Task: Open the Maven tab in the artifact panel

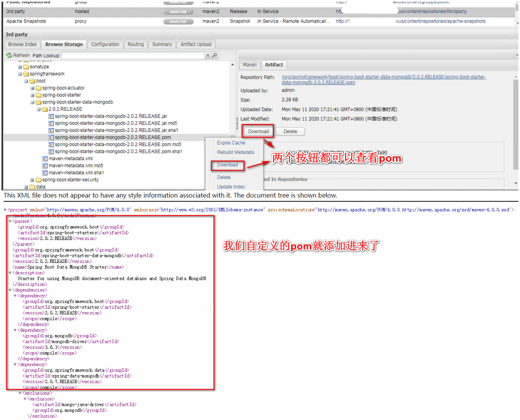Action: (249, 65)
